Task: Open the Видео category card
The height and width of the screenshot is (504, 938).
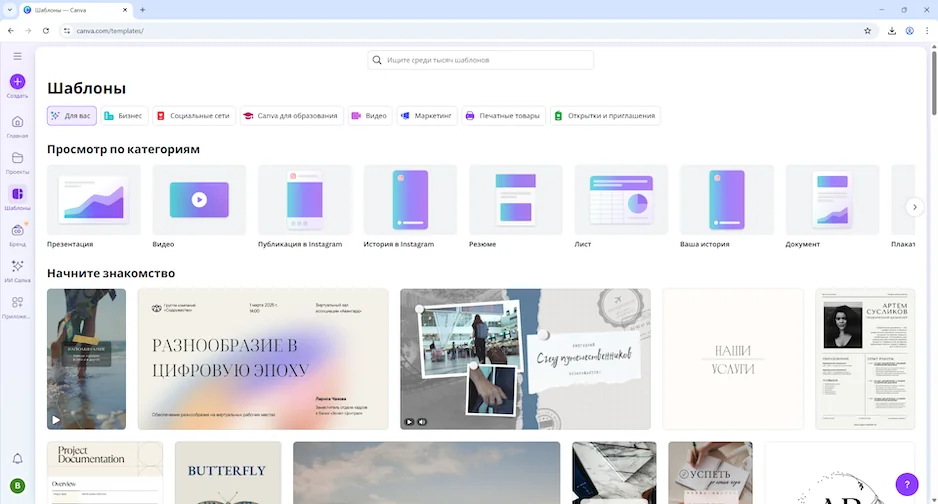Action: (199, 206)
